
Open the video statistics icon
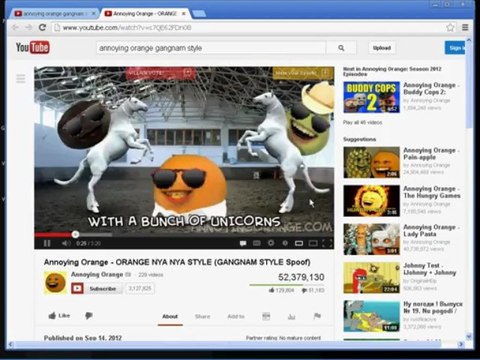click(x=292, y=316)
